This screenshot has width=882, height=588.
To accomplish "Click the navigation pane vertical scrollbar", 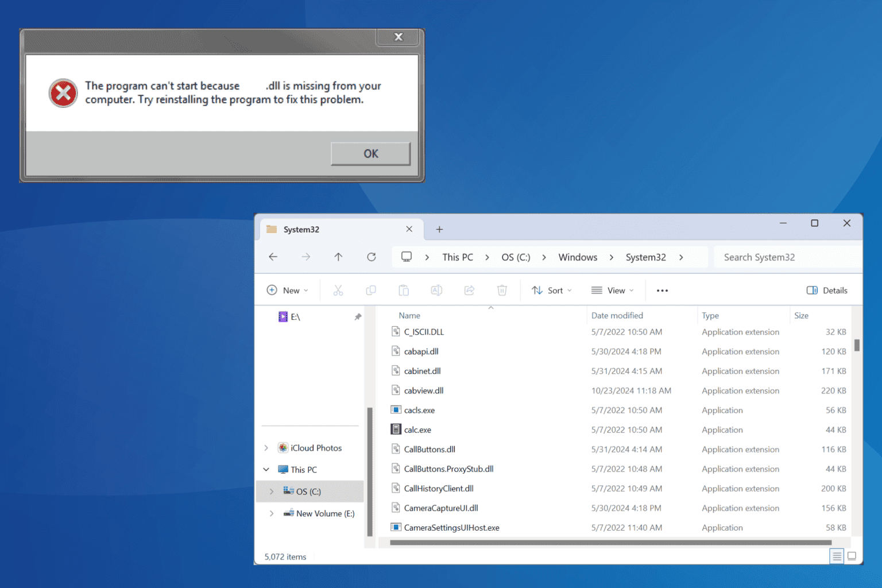I will pyautogui.click(x=370, y=471).
